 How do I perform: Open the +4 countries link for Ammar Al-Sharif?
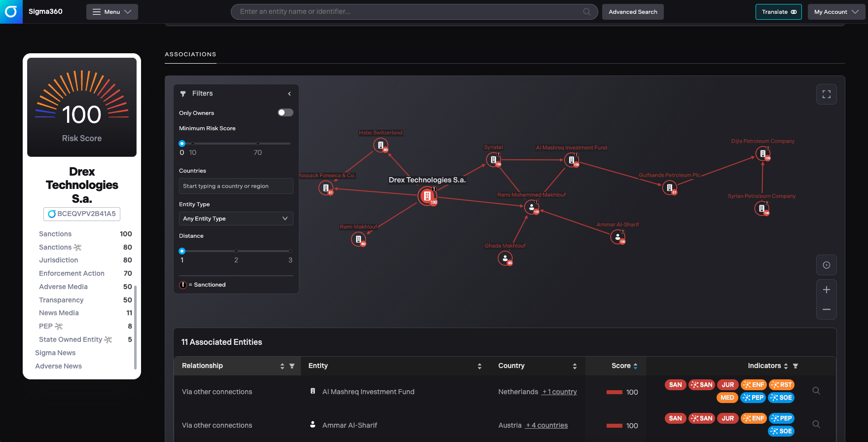coord(546,425)
